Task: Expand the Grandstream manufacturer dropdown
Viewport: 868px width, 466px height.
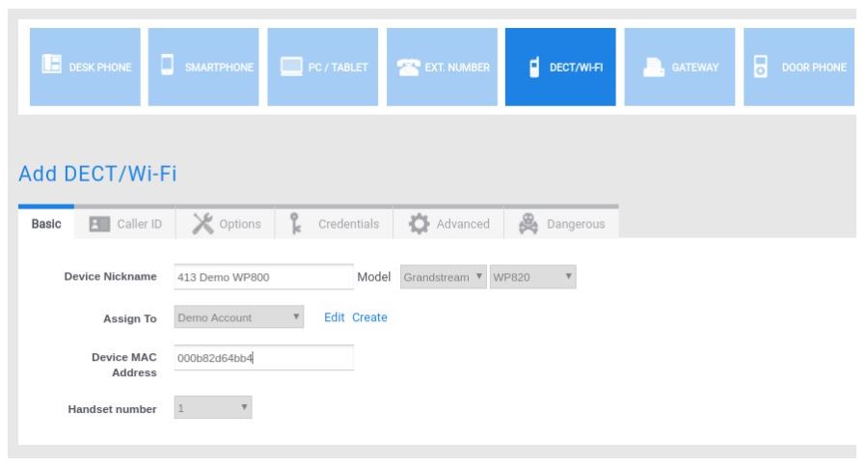Action: (x=443, y=277)
